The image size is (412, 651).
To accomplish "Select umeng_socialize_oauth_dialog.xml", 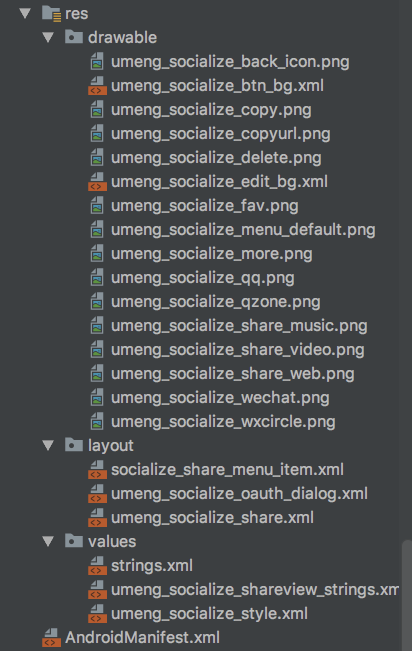I will click(239, 494).
